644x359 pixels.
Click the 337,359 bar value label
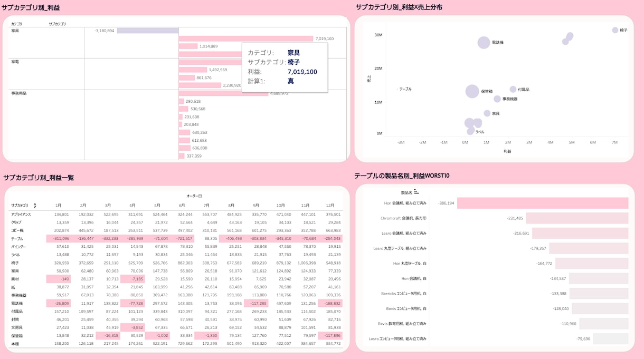pyautogui.click(x=194, y=156)
